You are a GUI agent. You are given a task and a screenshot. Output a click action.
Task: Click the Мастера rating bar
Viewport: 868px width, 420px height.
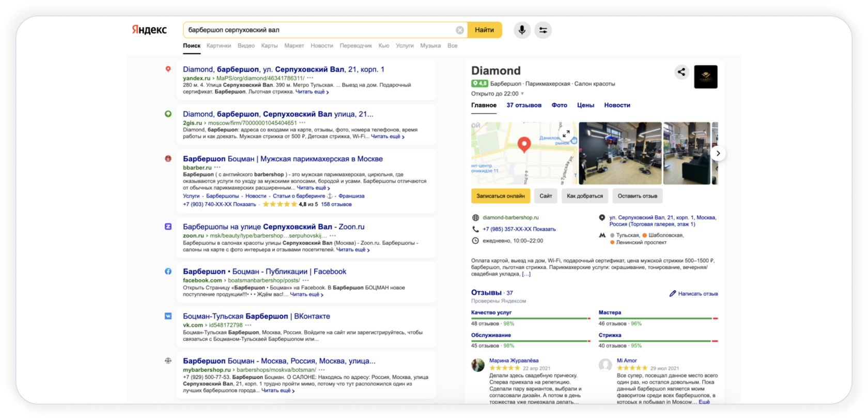(658, 318)
